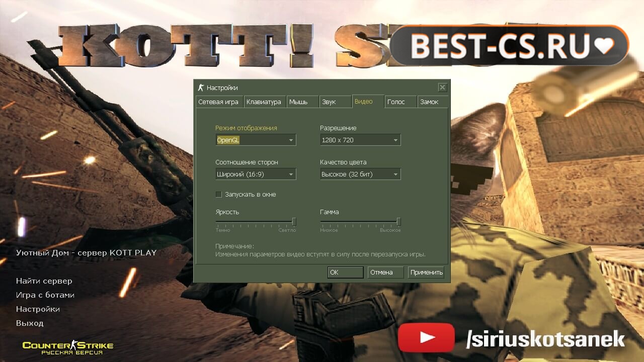Click the heart icon in the BEST-CS.RU banner

coord(604,47)
